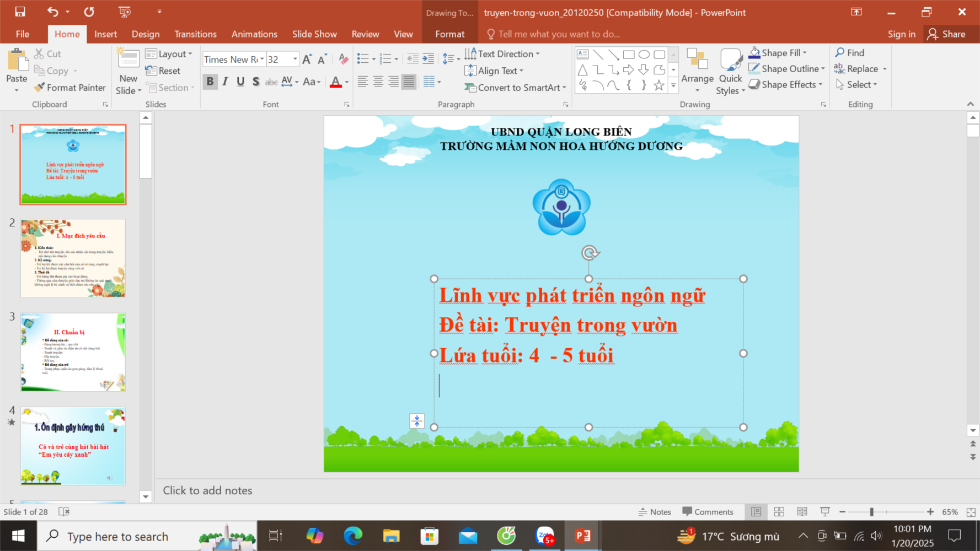Click the Clear All Formatting eraser icon

343,60
